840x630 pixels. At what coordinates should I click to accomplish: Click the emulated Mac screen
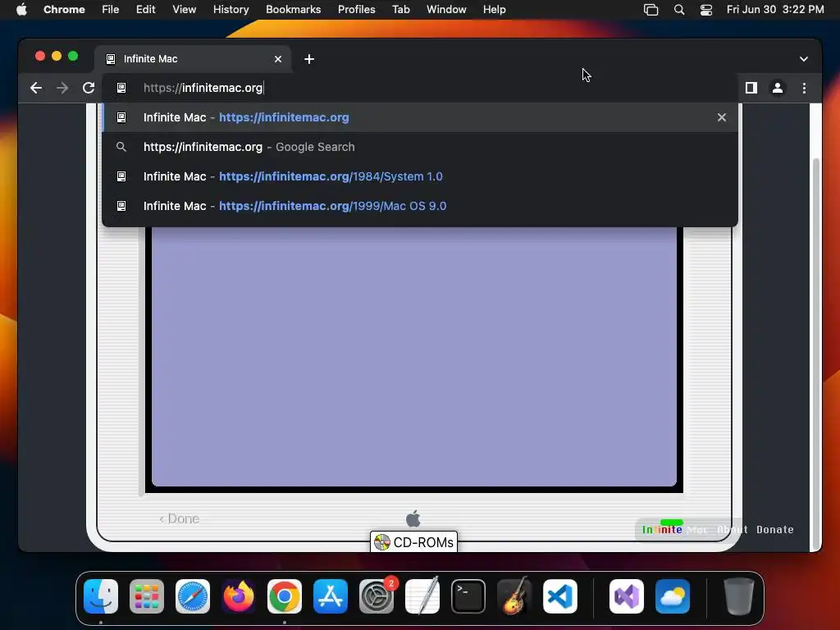tap(413, 356)
